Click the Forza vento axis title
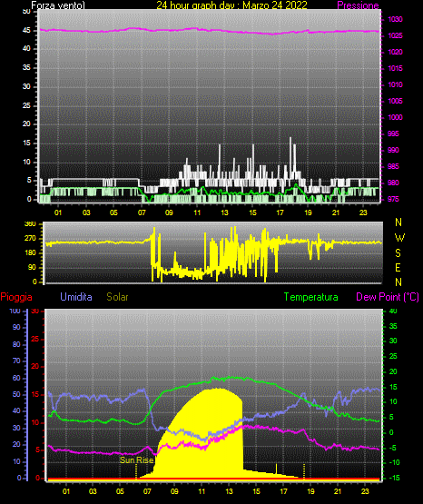Viewport: 423px width, 504px height. pyautogui.click(x=58, y=5)
